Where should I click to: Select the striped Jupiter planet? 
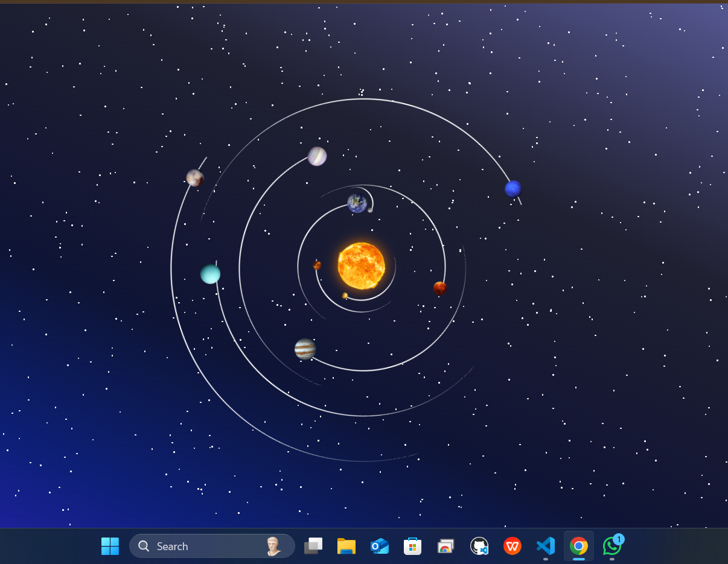305,349
